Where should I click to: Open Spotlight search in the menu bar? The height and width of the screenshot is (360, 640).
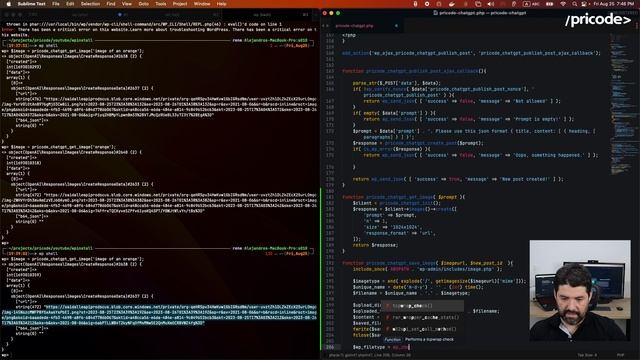pyautogui.click(x=574, y=4)
